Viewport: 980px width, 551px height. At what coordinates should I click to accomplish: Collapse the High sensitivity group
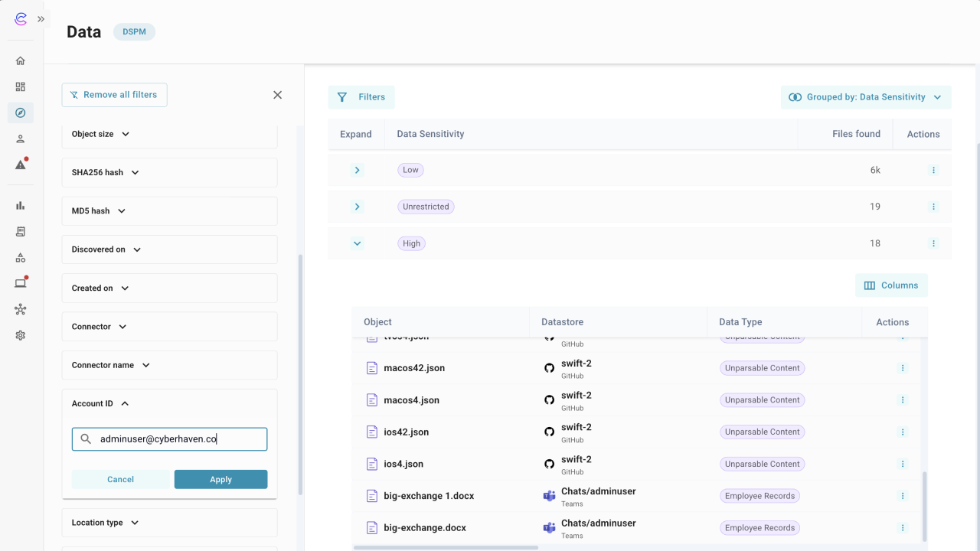(357, 243)
